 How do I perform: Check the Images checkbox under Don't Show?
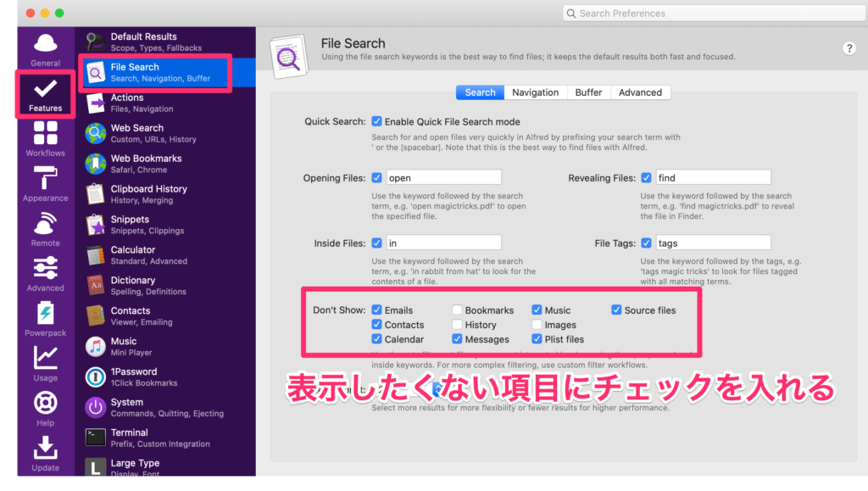pos(537,325)
